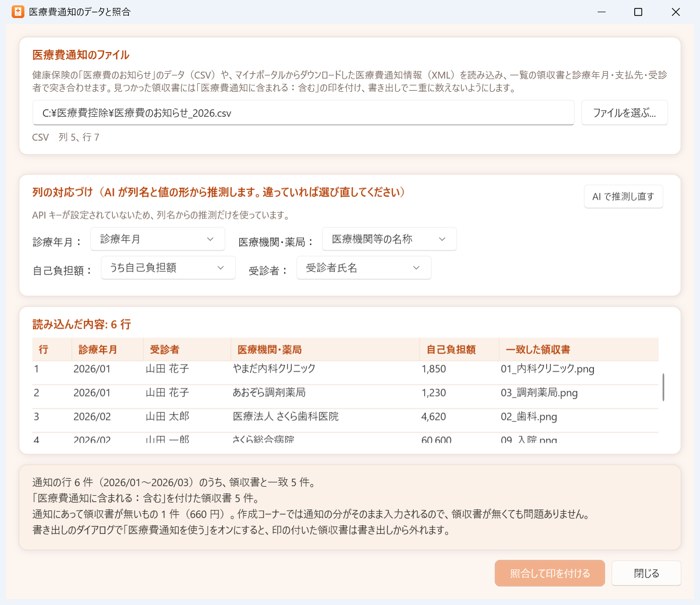Sort by the 診療年月 column header
Image resolution: width=700 pixels, height=605 pixels.
tap(108, 350)
